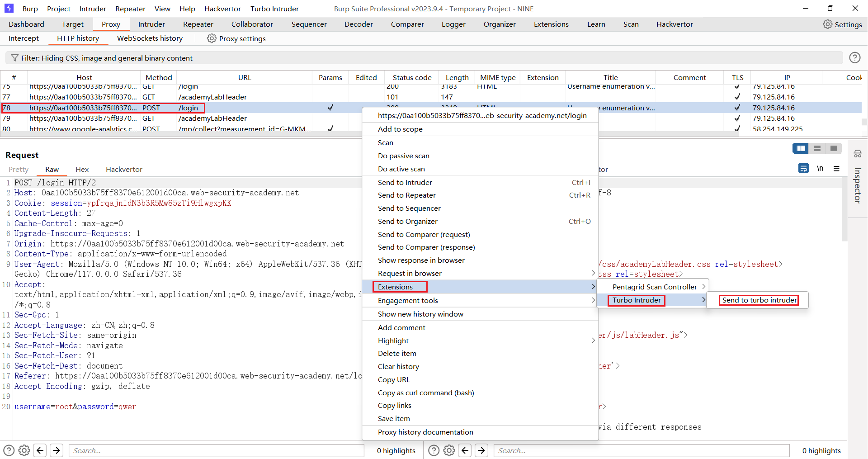
Task: Select Send to Repeater
Action: (x=480, y=195)
